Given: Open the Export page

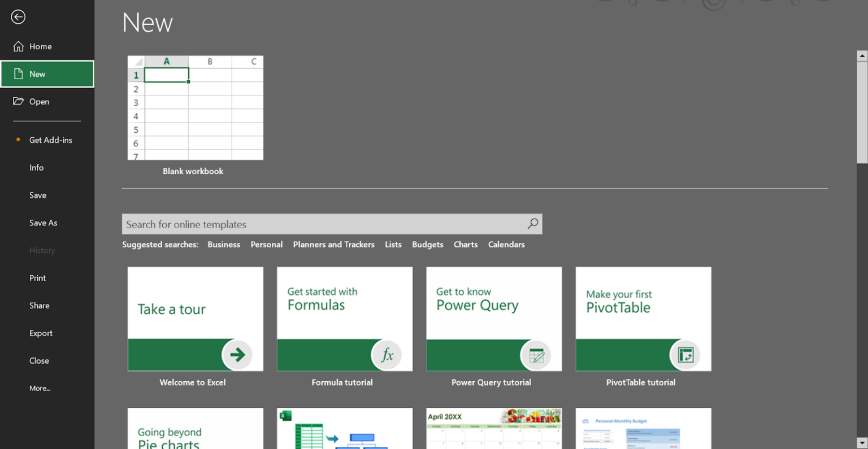Looking at the screenshot, I should 47,333.
